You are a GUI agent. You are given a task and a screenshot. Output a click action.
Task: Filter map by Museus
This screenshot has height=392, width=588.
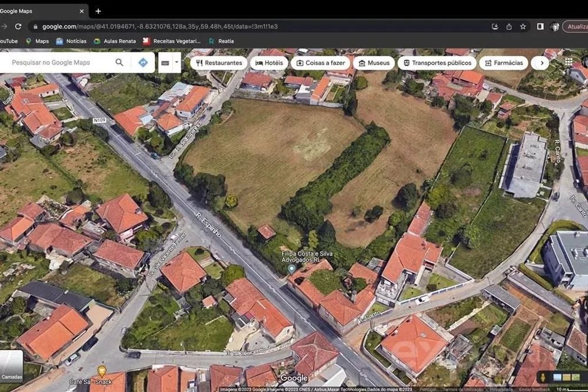click(374, 63)
